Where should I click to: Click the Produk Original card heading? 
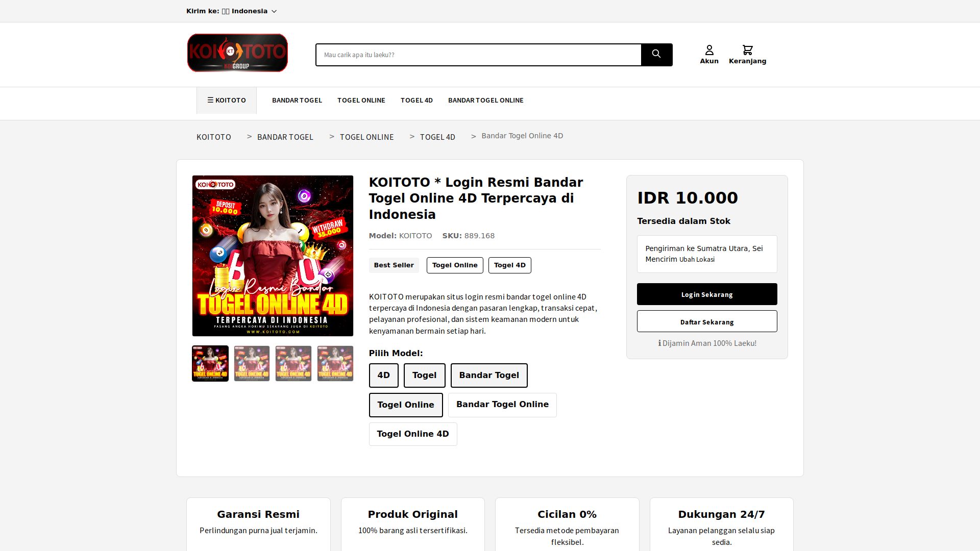413,514
